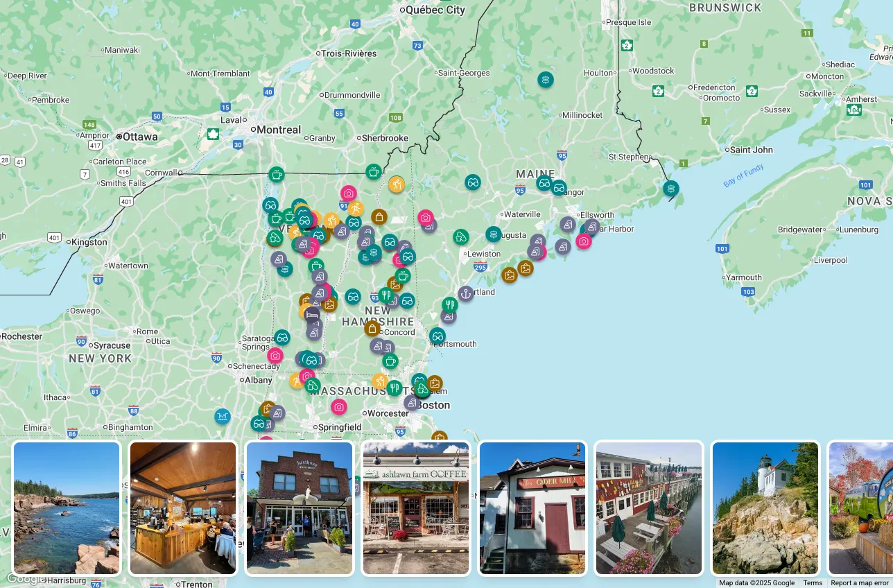The image size is (893, 588).
Task: Click the Québec City map label
Action: 435,10
